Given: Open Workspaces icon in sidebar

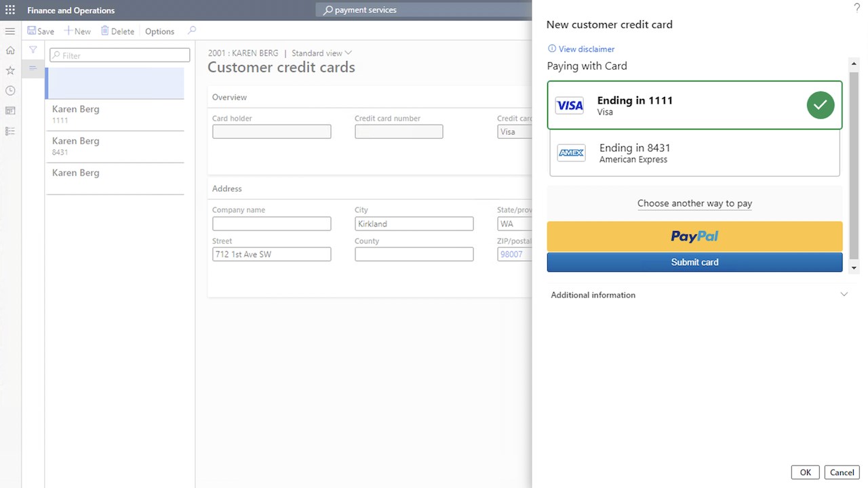Looking at the screenshot, I should [10, 110].
